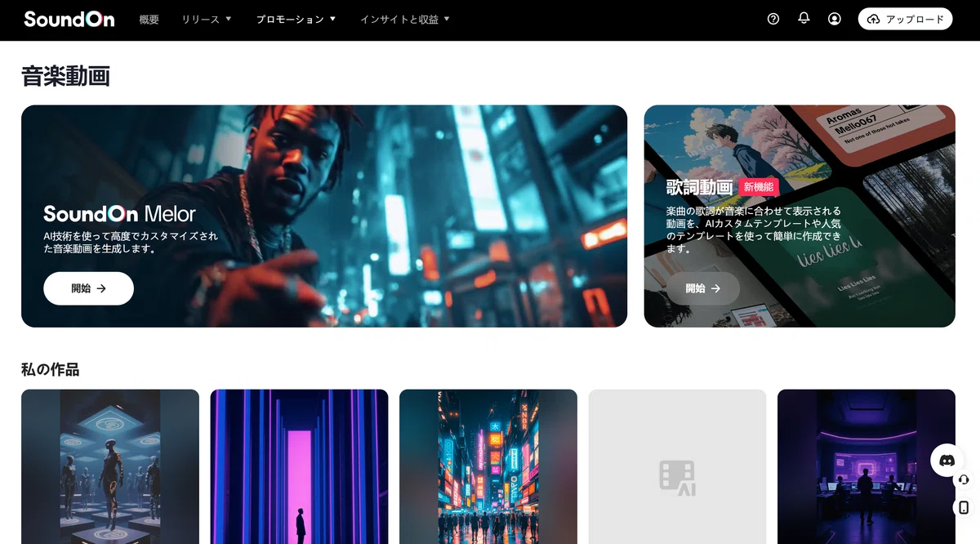The height and width of the screenshot is (544, 980).
Task: Click the 音楽動画 page heading
Action: 65,76
